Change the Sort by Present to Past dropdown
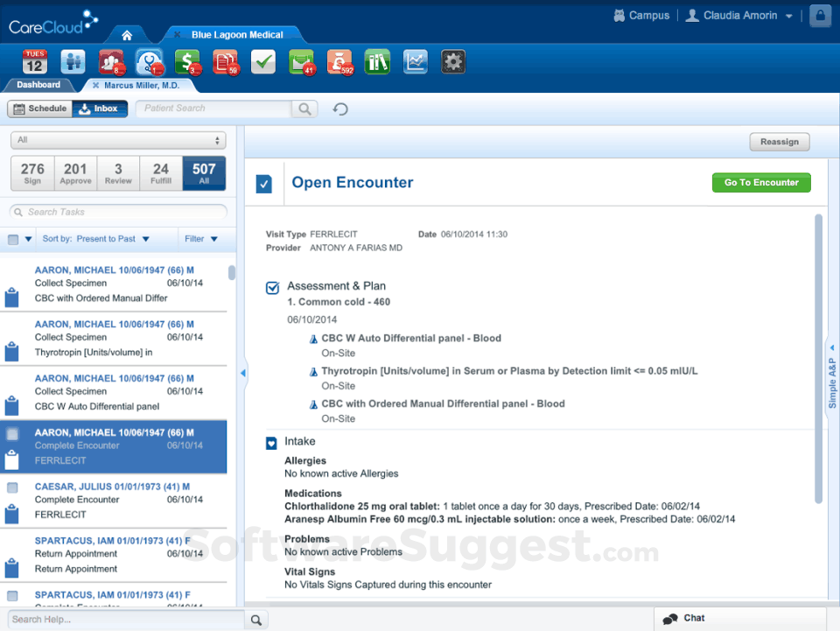Viewport: 840px width, 631px height. point(96,238)
